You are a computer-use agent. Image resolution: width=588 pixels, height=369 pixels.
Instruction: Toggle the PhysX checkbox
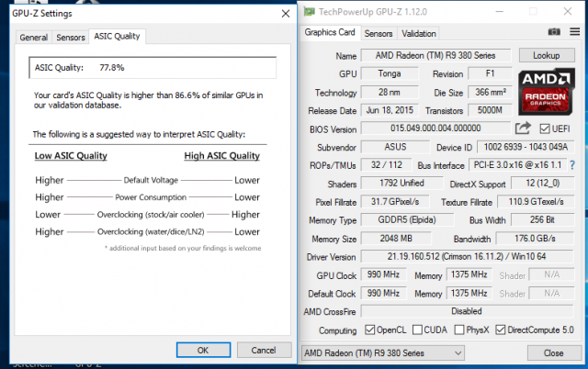(x=460, y=330)
